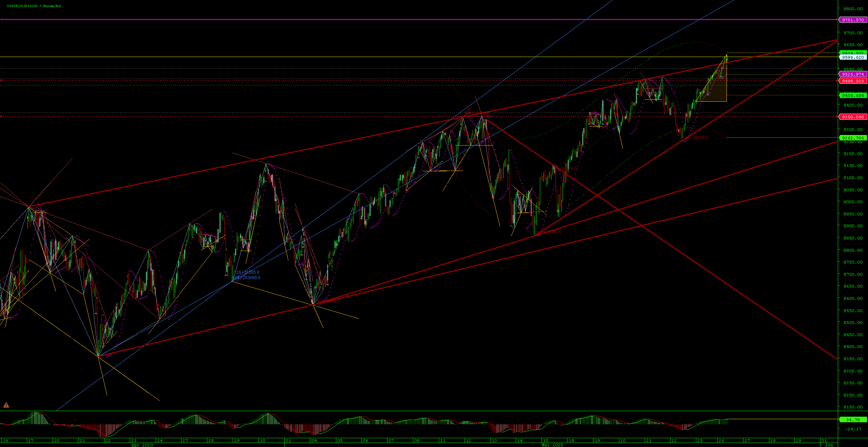Select the green 9438.604 price label
The height and width of the screenshot is (447, 868).
[853, 96]
